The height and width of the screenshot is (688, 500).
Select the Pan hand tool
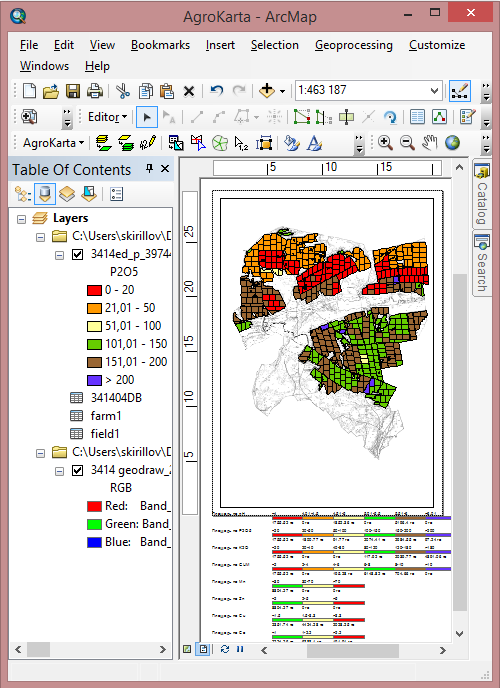pyautogui.click(x=430, y=143)
